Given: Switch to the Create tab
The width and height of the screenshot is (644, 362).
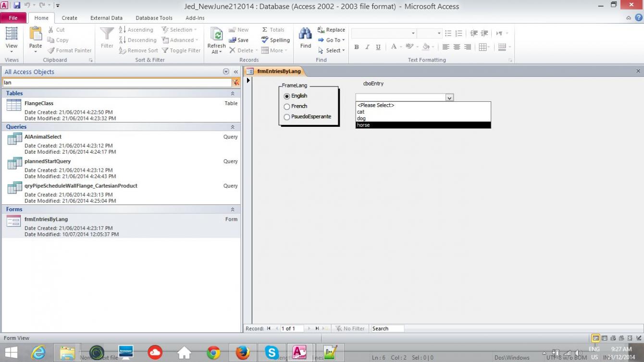Looking at the screenshot, I should coord(69,18).
